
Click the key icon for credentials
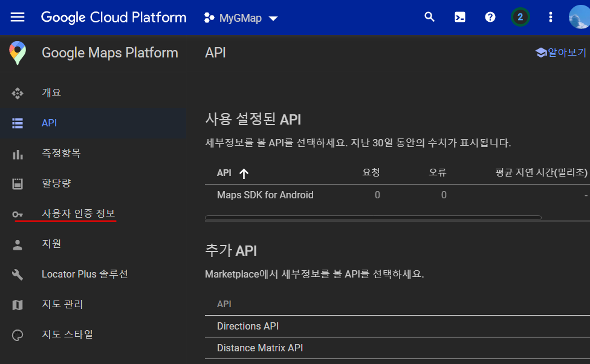(18, 215)
